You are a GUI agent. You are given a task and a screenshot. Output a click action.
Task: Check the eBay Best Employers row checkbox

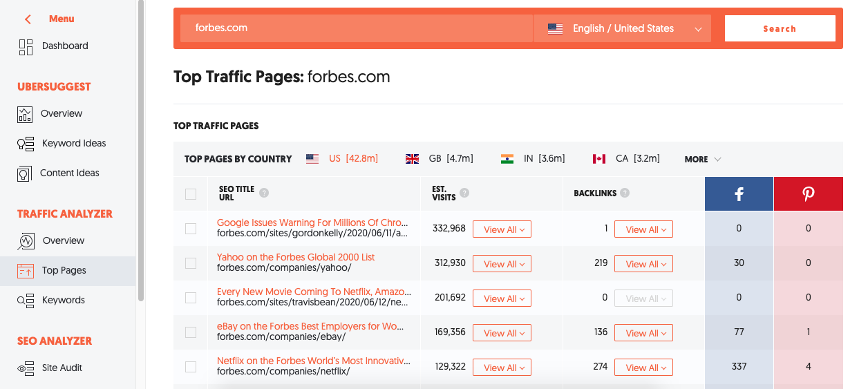(191, 332)
